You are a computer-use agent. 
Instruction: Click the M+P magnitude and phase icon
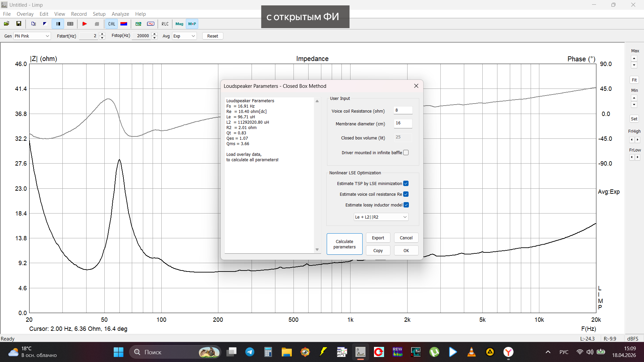[192, 24]
